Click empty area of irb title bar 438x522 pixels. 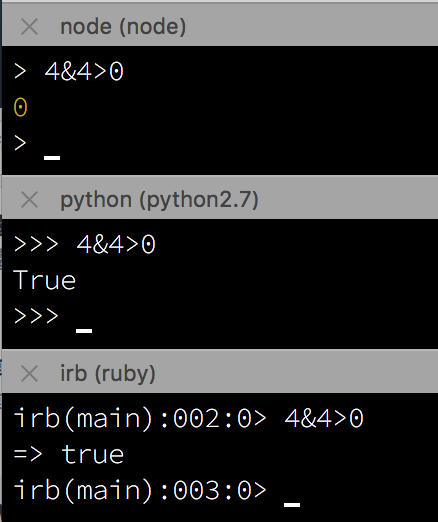click(x=297, y=373)
